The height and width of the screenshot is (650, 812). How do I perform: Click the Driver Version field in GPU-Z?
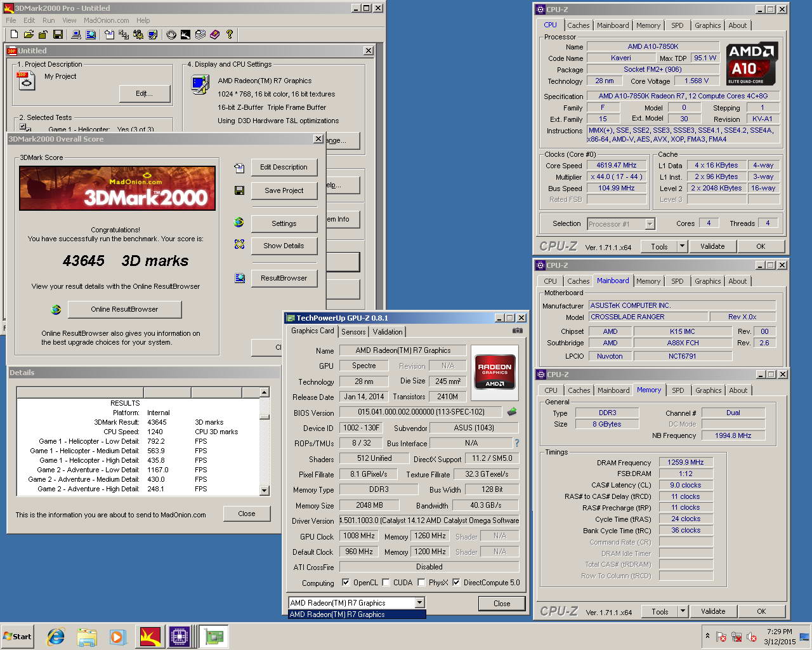click(x=429, y=521)
